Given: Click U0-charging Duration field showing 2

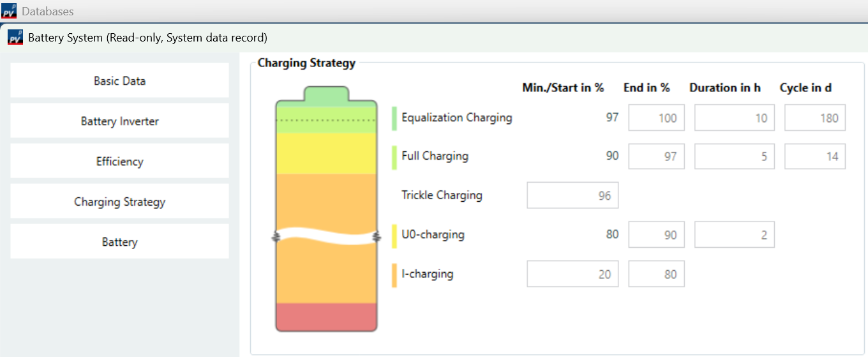Looking at the screenshot, I should tap(734, 235).
